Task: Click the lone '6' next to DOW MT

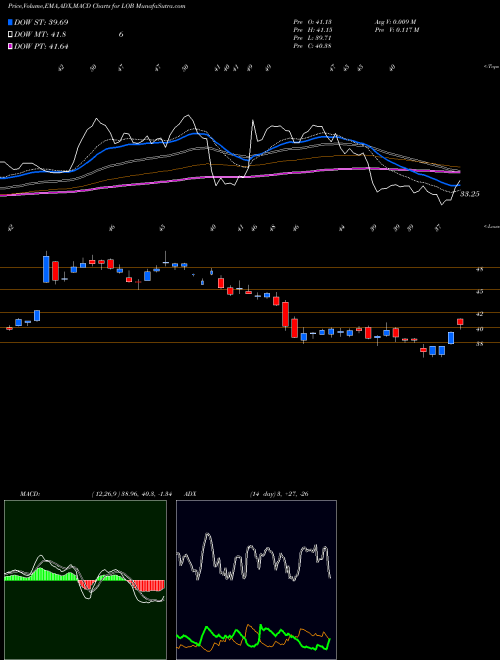Action: point(121,35)
